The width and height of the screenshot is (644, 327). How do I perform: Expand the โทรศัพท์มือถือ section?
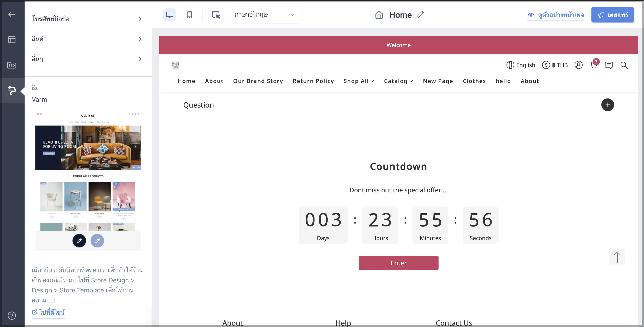click(87, 19)
